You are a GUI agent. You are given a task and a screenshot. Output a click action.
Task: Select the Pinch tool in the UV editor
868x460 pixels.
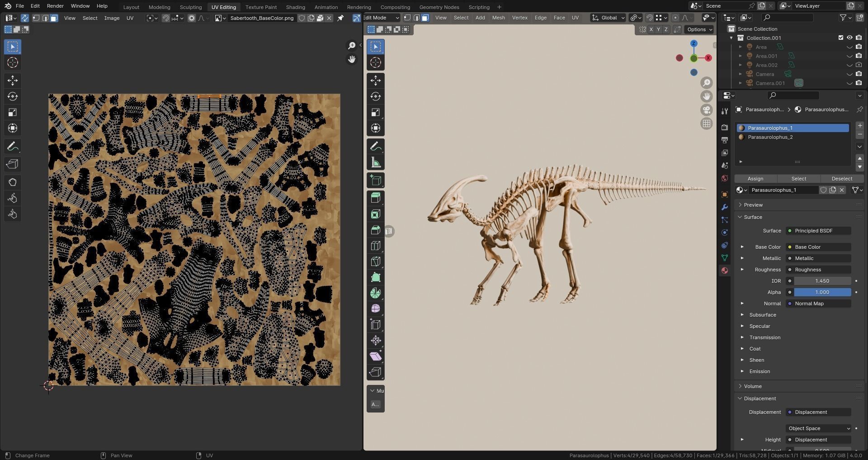pyautogui.click(x=13, y=214)
